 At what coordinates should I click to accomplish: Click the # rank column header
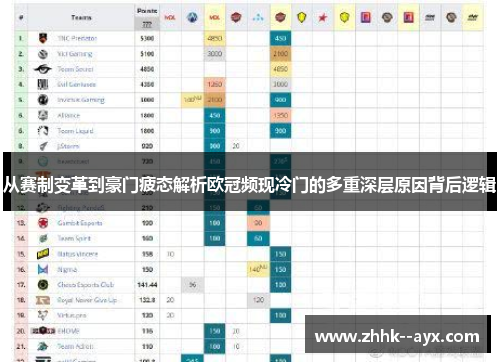point(21,17)
